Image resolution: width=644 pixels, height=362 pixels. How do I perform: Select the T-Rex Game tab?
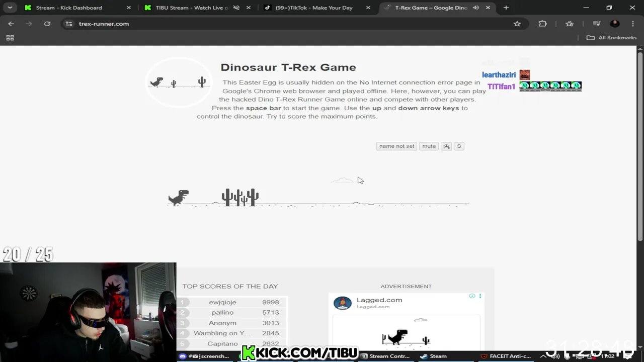(x=431, y=8)
